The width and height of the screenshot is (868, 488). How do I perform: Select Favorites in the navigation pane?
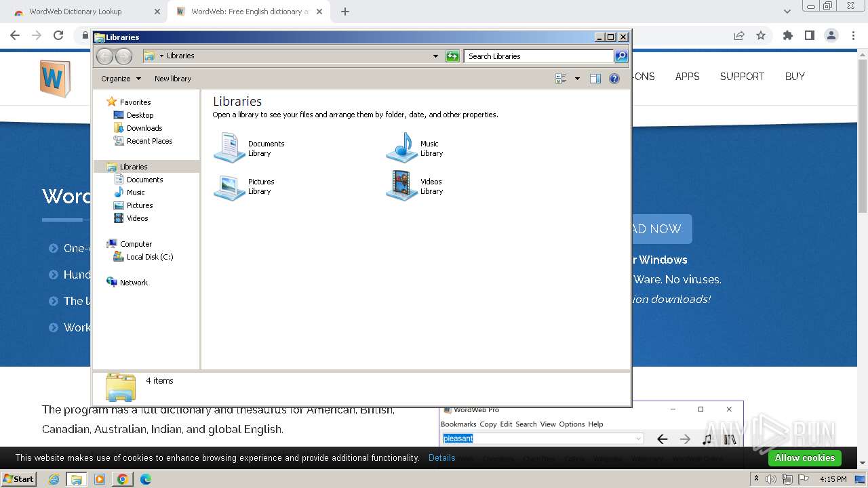pos(135,102)
